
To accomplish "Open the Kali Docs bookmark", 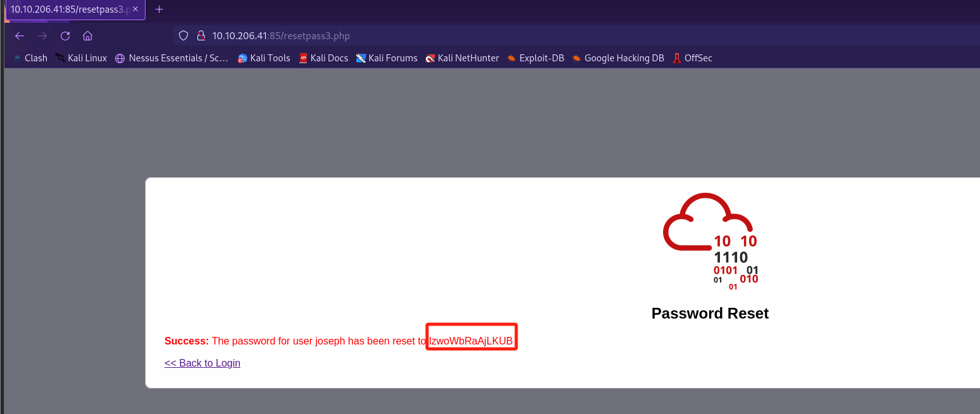I will [323, 58].
